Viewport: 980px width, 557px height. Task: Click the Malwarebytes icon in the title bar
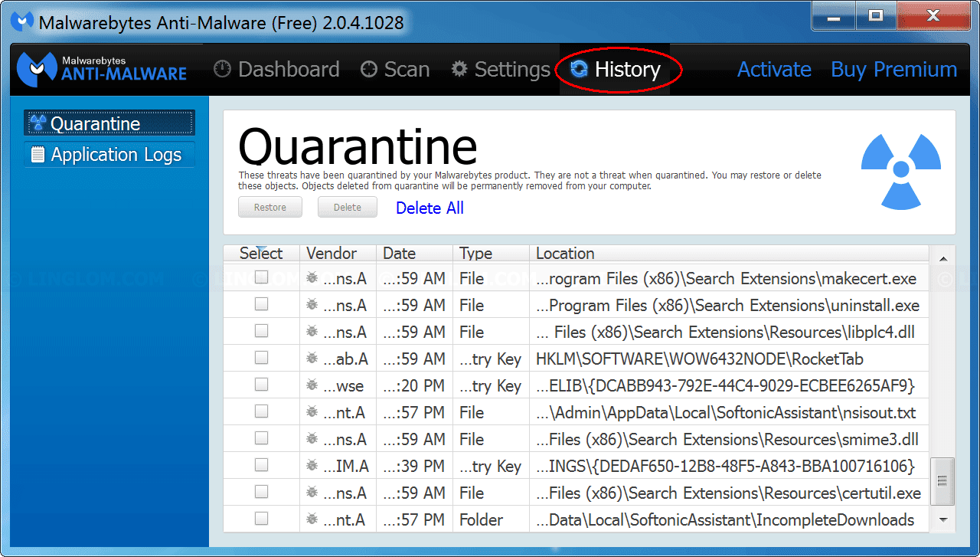coord(22,22)
